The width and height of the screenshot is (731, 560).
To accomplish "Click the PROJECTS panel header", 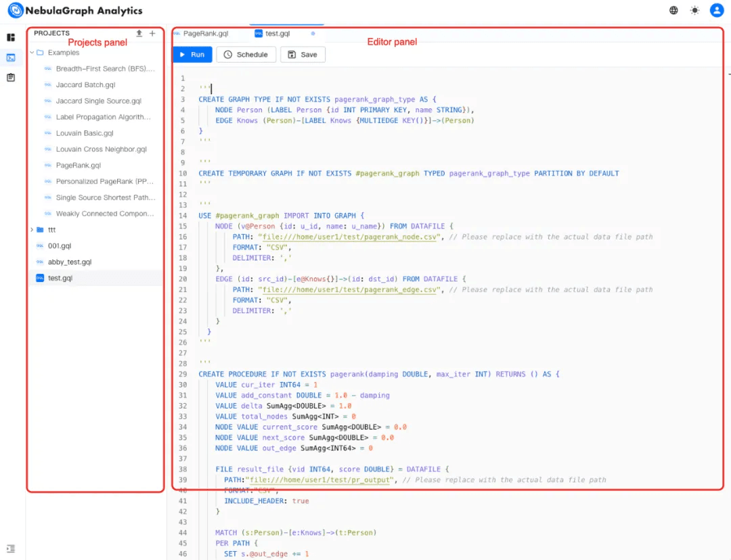I will tap(51, 33).
